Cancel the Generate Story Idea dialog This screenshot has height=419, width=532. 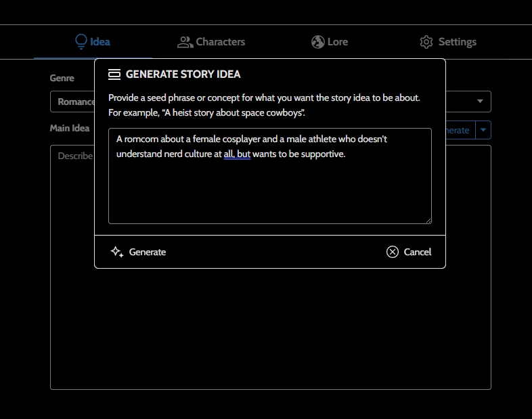click(416, 252)
